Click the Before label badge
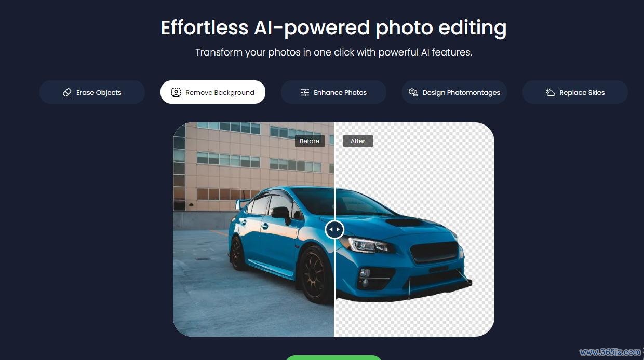The image size is (644, 360). click(310, 141)
